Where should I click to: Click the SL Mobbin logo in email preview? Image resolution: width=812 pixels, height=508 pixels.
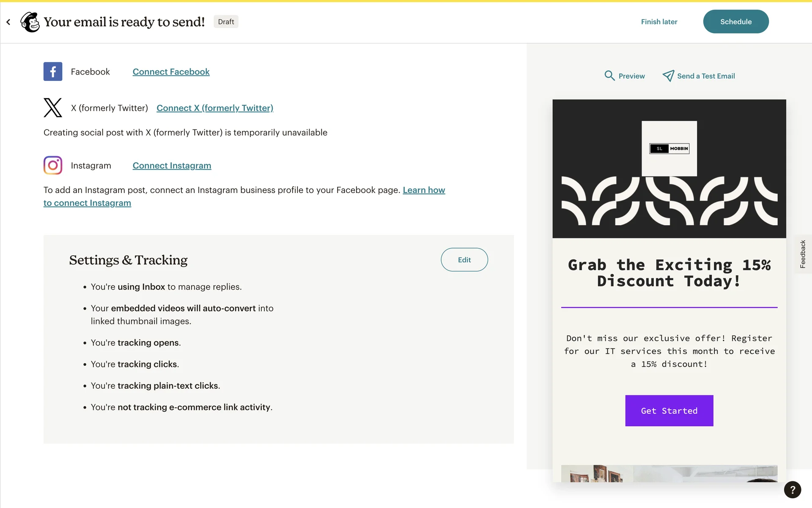(x=669, y=149)
